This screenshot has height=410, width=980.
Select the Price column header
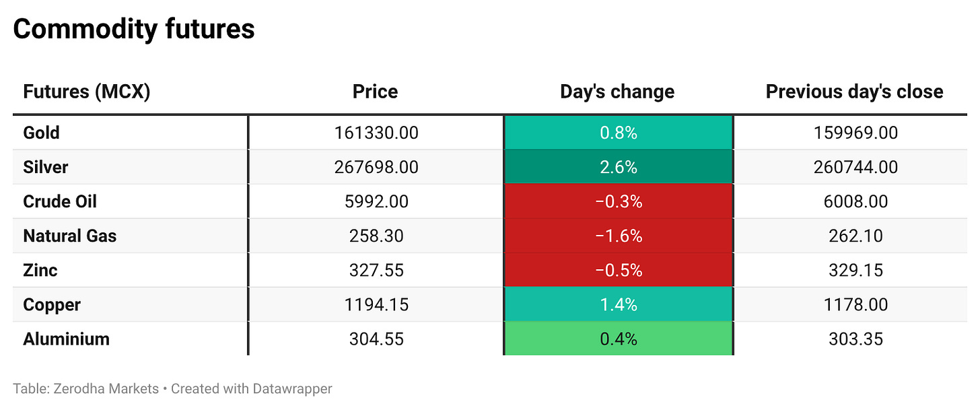coord(375,92)
